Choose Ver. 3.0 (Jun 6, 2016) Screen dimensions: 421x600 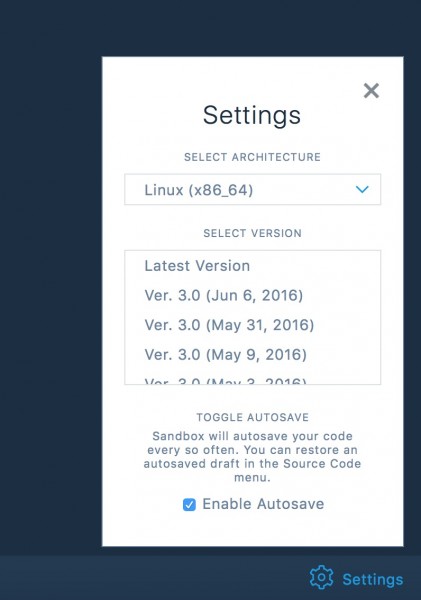tap(252, 295)
